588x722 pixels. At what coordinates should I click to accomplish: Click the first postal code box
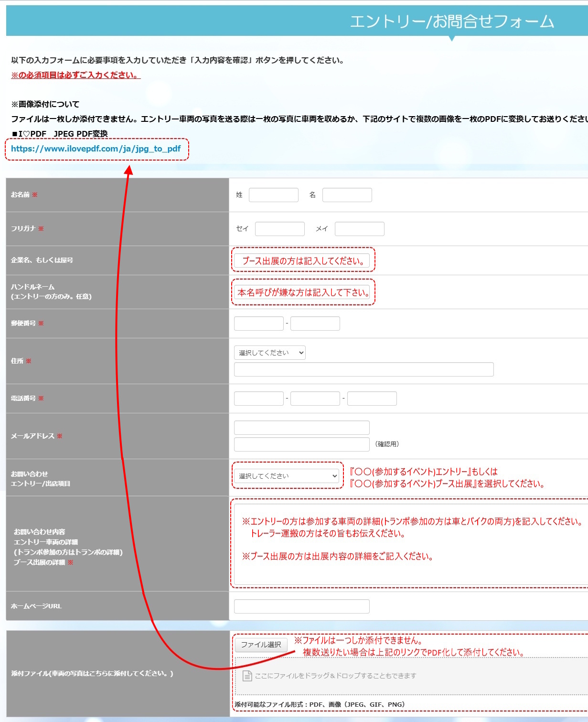pyautogui.click(x=258, y=323)
